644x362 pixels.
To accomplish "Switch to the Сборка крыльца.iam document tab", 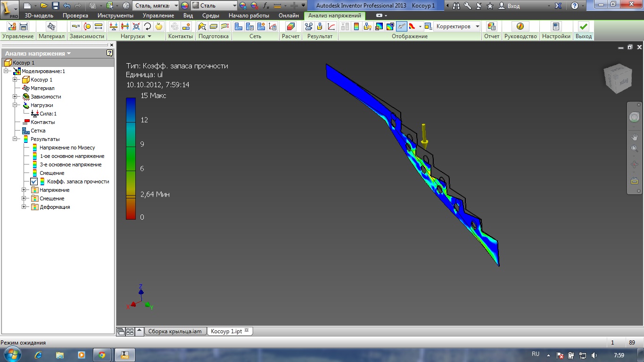I will 175,331.
